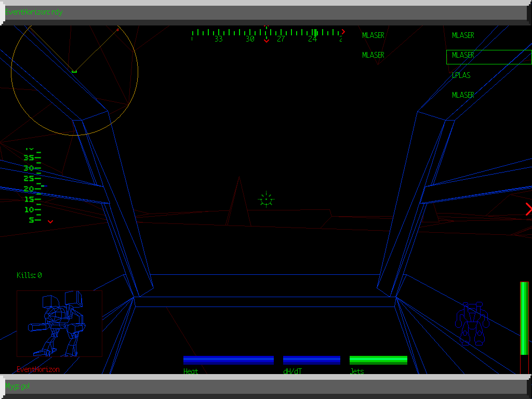Click the green marker inside the radar
Screen dimensions: 532x399
pyautogui.click(x=74, y=71)
